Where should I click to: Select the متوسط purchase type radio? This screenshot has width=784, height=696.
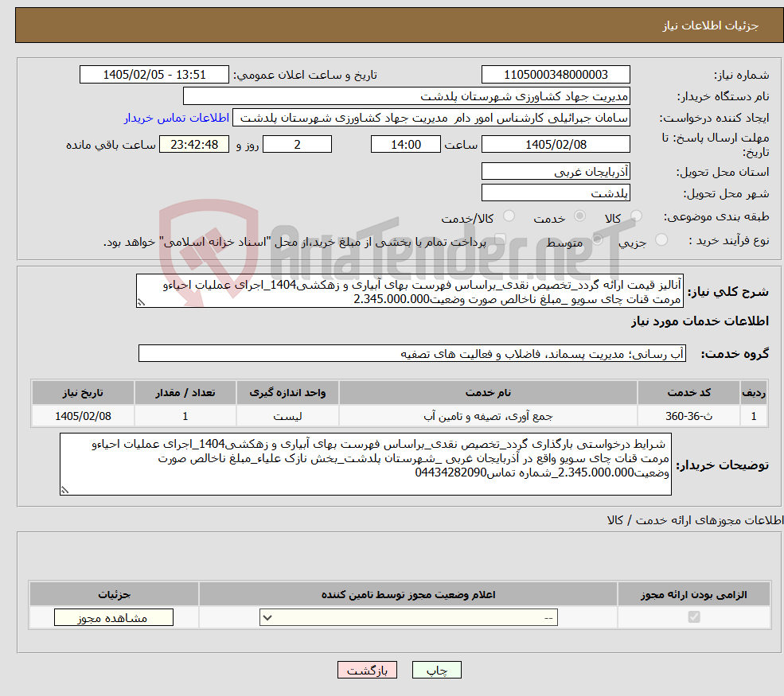pos(598,240)
